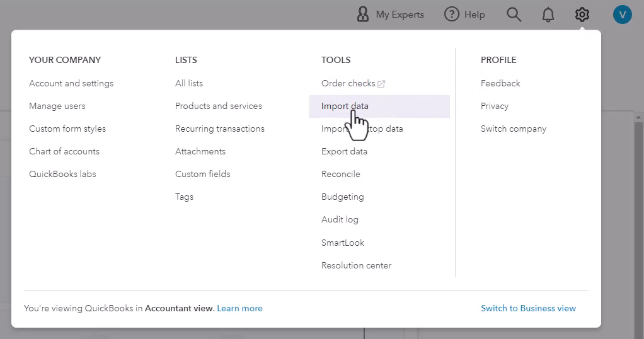Select Recurring transactions

pyautogui.click(x=220, y=129)
